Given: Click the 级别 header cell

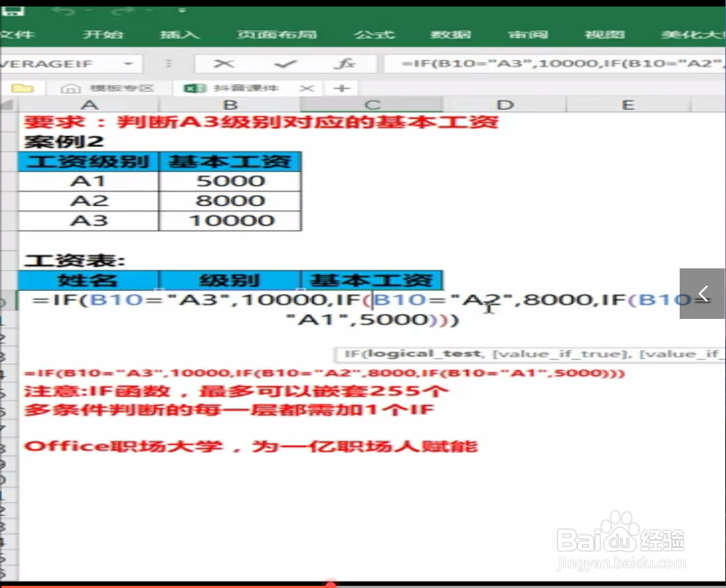Looking at the screenshot, I should tap(230, 281).
